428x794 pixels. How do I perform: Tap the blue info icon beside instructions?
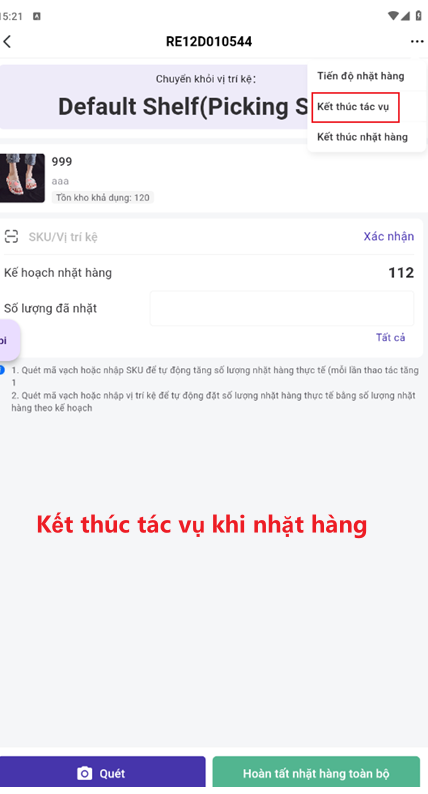pyautogui.click(x=2, y=370)
